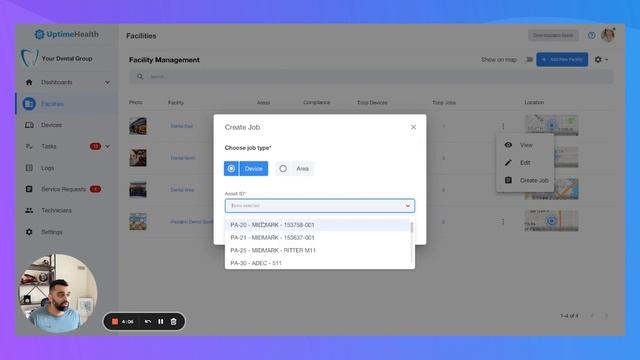The image size is (640, 360).
Task: Click the clipboard icon next to Create Job
Action: pos(508,180)
